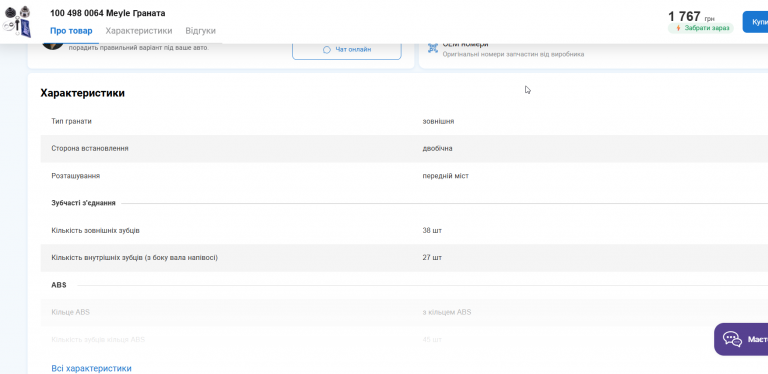Open the purple chat widget
This screenshot has height=374, width=768.
741,339
